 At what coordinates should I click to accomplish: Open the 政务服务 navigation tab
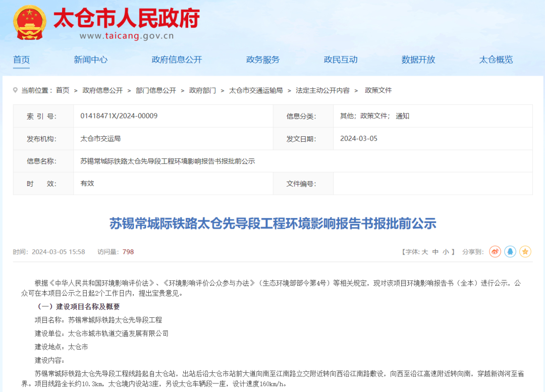coord(263,60)
